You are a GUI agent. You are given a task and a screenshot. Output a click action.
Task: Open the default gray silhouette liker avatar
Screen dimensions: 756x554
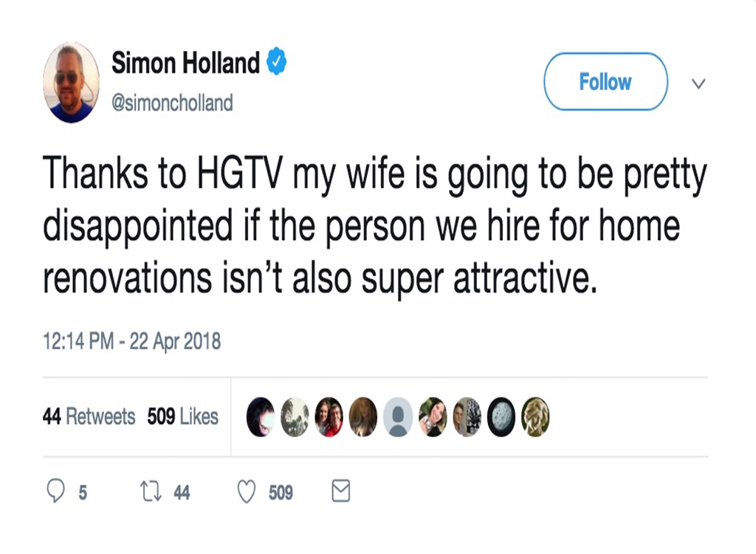coord(398,417)
